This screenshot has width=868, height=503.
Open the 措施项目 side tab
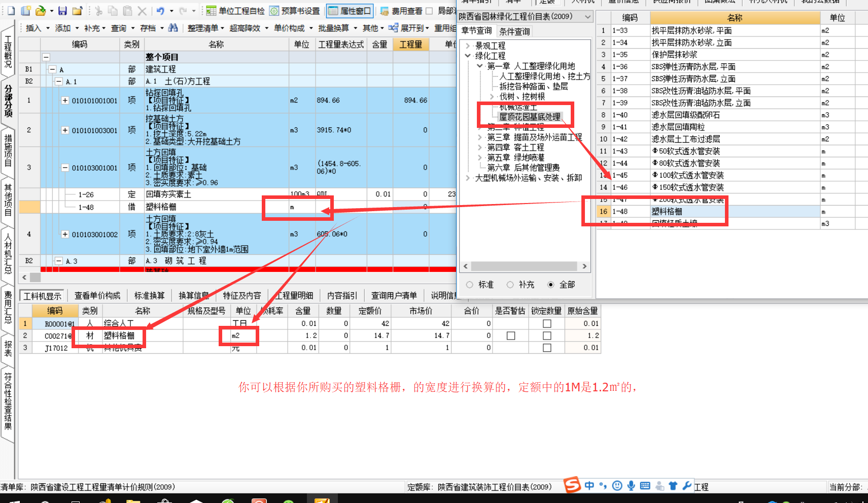coord(8,150)
